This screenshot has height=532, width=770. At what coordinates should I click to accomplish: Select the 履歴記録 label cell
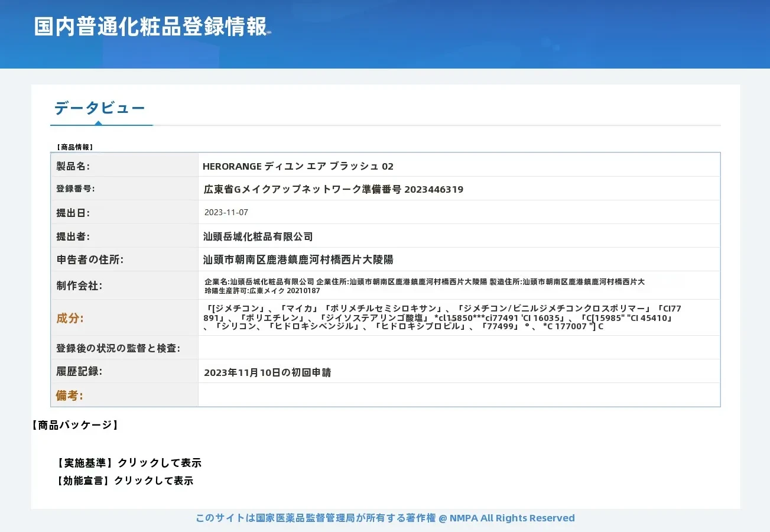[125, 371]
